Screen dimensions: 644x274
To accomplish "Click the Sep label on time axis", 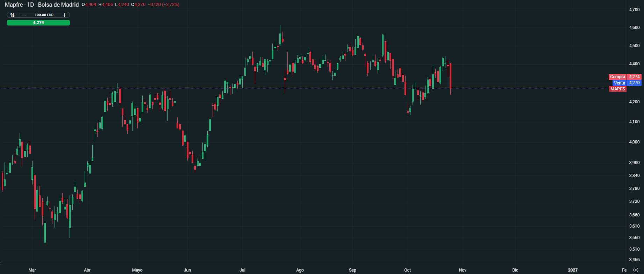I will [x=352, y=270].
